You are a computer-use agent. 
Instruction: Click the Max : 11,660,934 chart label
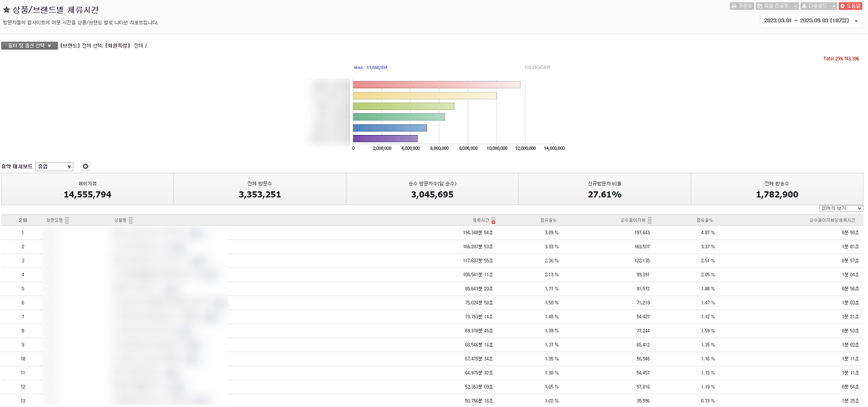click(x=370, y=68)
